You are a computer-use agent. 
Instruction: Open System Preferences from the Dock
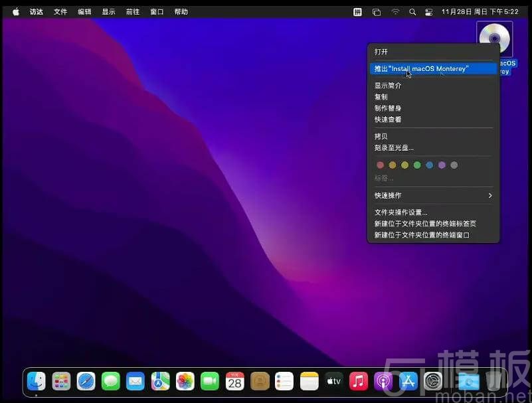[x=432, y=381]
